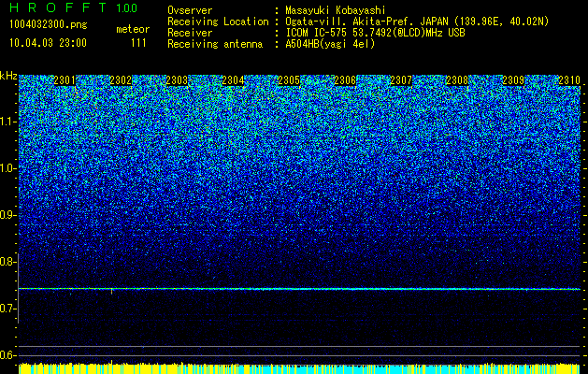
Task: Click receiver info ICOM IC-575 53.7492
Action: pos(375,33)
